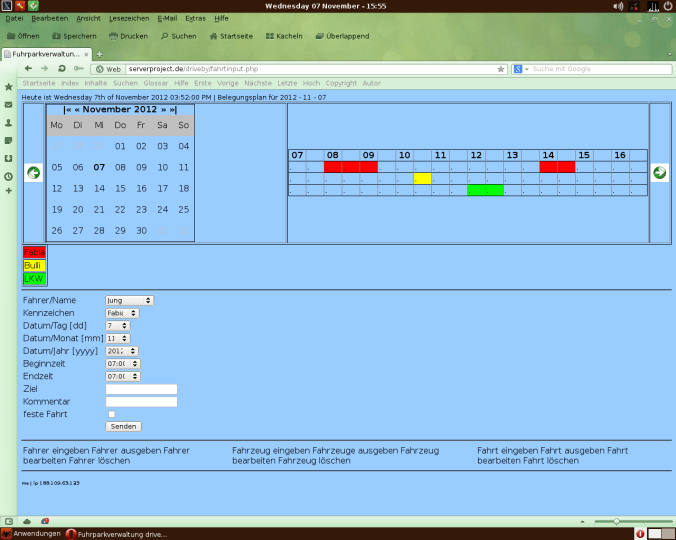The image size is (676, 540).
Task: Open the Fahrer/Name dropdown
Action: (129, 300)
